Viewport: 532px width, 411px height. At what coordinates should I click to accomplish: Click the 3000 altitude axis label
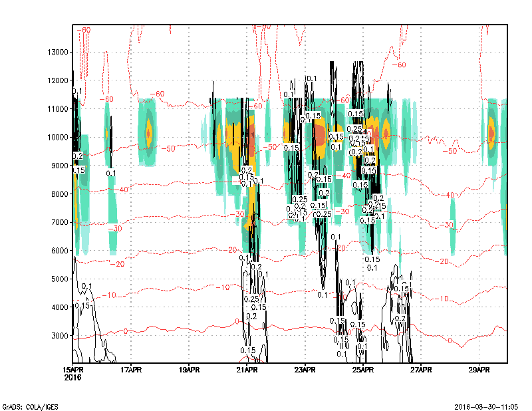pyautogui.click(x=59, y=336)
